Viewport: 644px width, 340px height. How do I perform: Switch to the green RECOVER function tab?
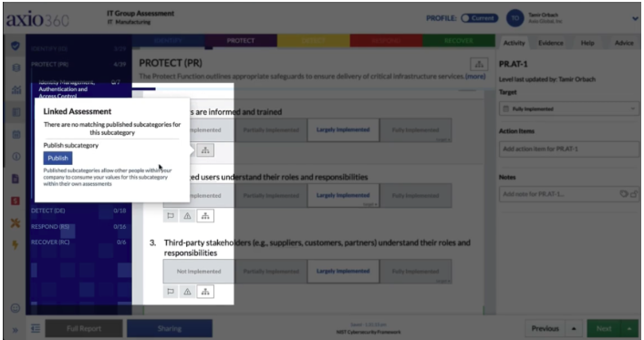click(459, 41)
